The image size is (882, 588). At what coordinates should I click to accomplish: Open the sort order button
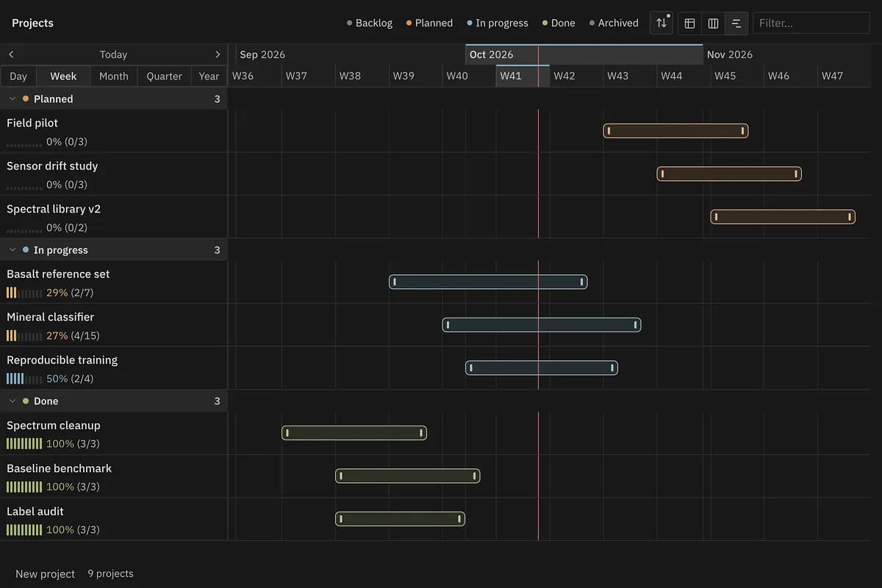[x=661, y=23]
